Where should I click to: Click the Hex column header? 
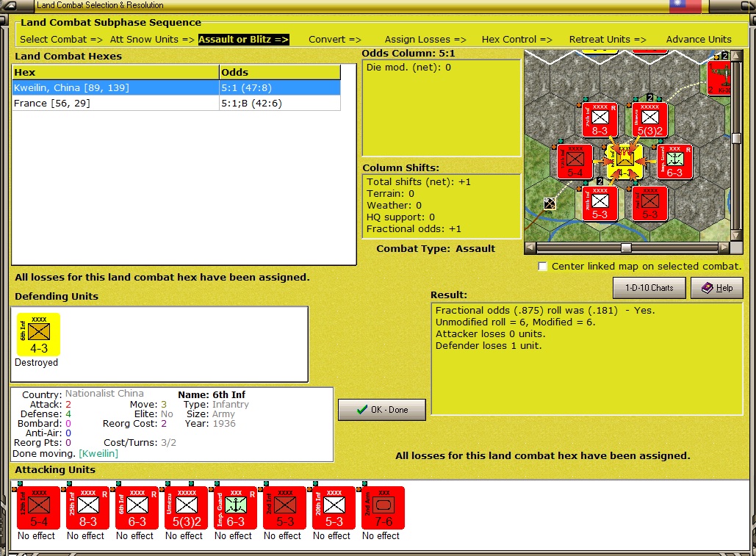click(x=115, y=72)
